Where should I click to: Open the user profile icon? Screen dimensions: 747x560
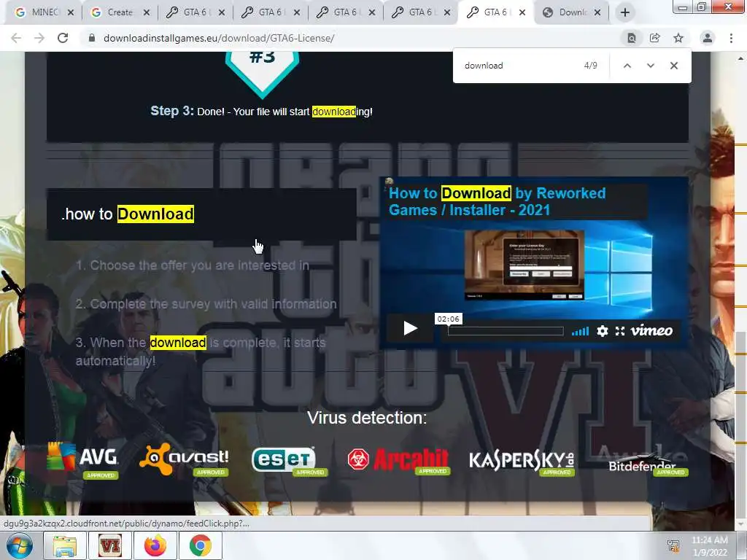tap(708, 38)
